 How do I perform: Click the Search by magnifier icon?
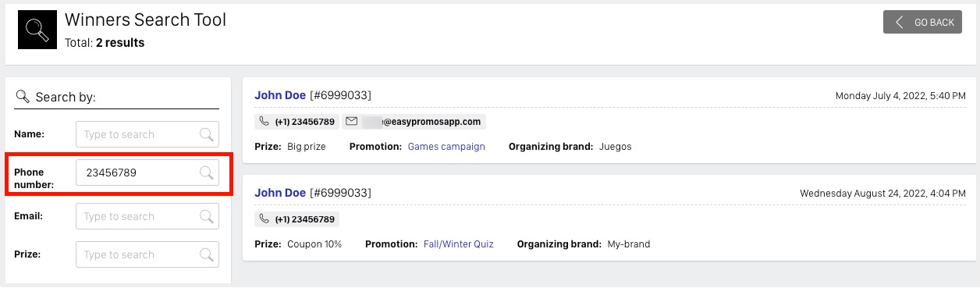coord(22,97)
